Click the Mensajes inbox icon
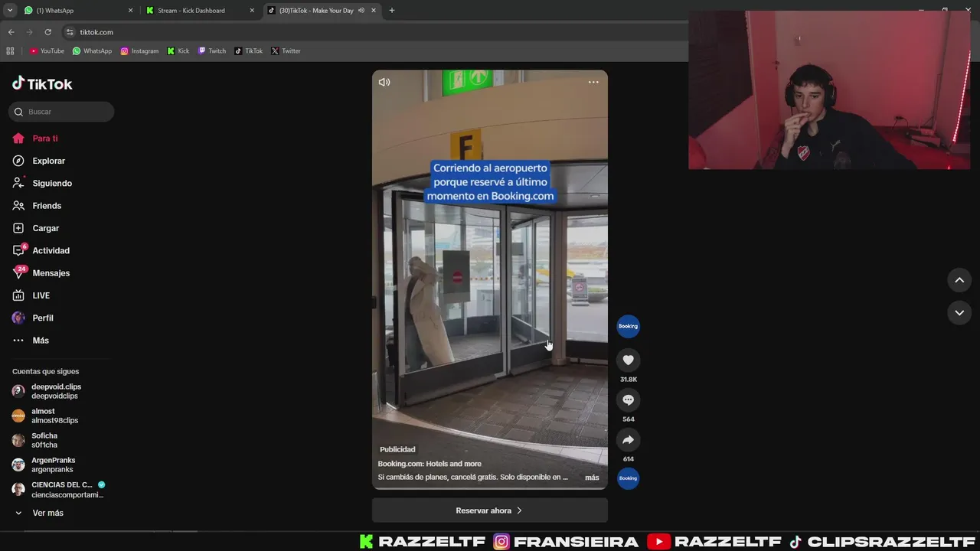The image size is (980, 551). click(x=18, y=273)
